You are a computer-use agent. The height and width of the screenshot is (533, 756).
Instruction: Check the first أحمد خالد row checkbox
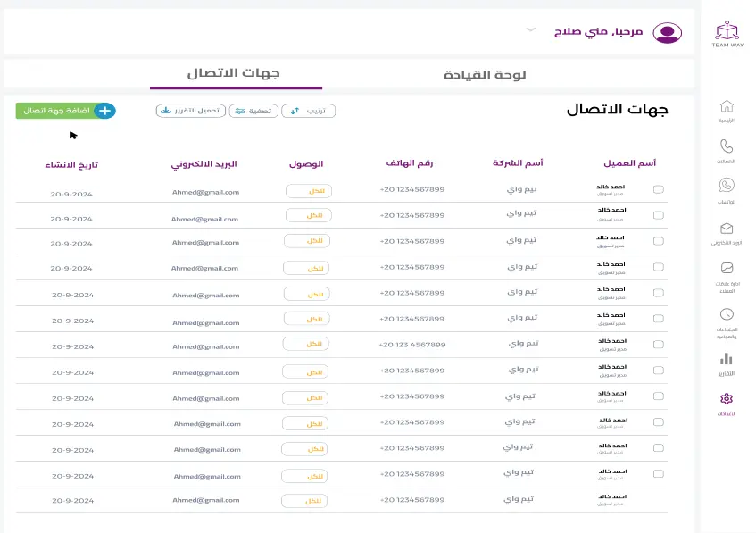click(x=658, y=189)
